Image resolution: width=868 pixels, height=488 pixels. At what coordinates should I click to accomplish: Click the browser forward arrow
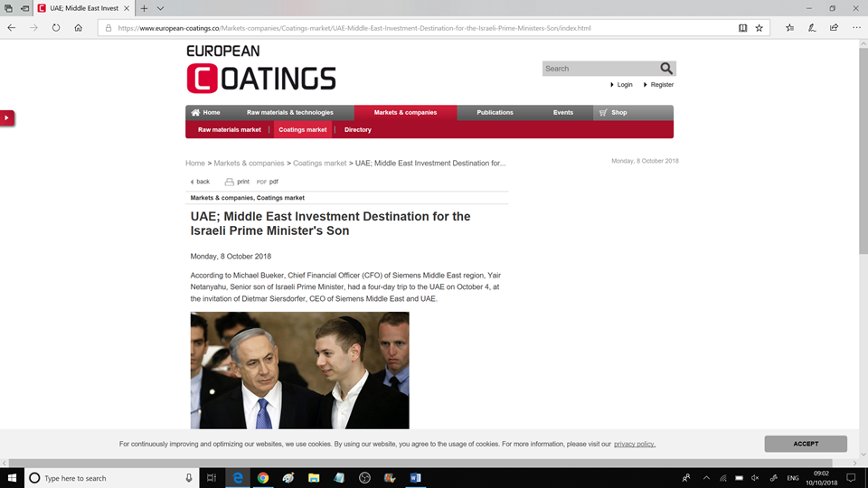[x=33, y=28]
